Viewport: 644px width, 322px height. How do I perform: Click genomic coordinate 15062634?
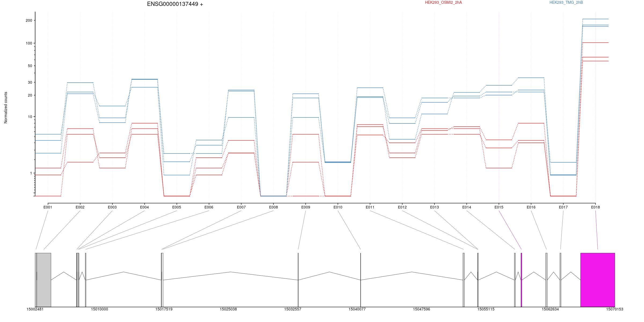[550, 309]
